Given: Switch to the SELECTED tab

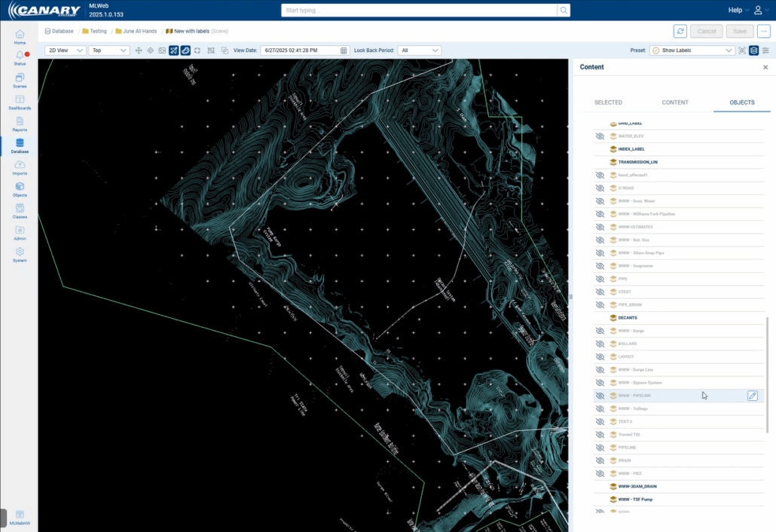Looking at the screenshot, I should click(608, 102).
